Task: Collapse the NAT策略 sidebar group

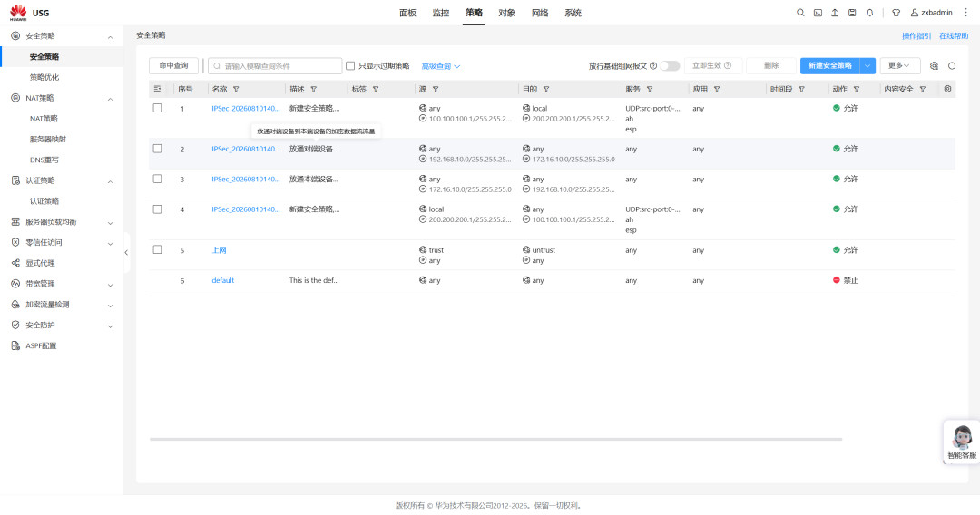Action: point(110,99)
